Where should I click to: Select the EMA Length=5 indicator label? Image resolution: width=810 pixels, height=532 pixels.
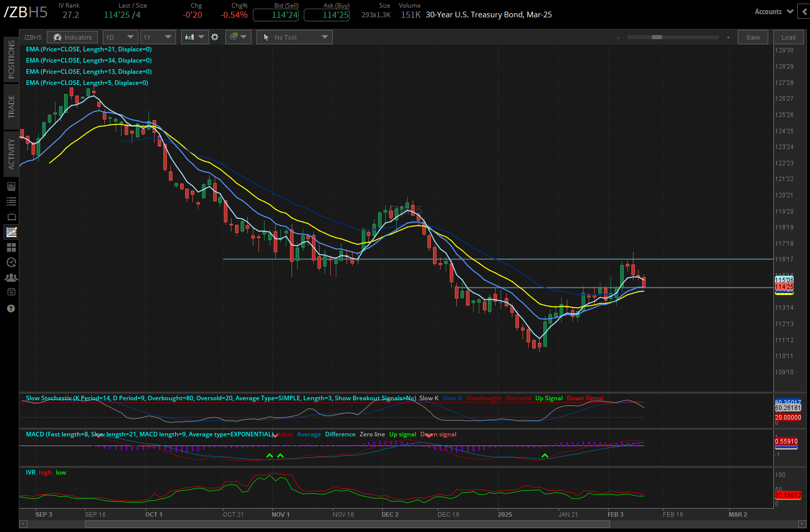coord(87,83)
